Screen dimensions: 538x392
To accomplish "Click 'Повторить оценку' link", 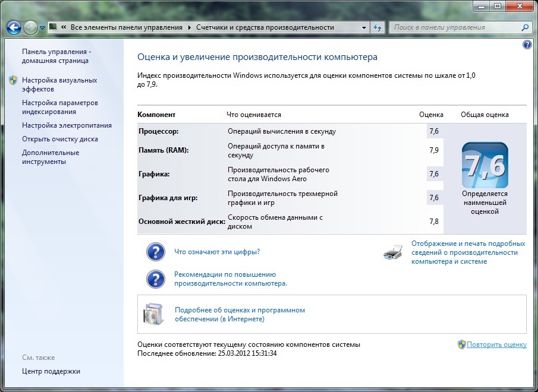I will point(496,344).
